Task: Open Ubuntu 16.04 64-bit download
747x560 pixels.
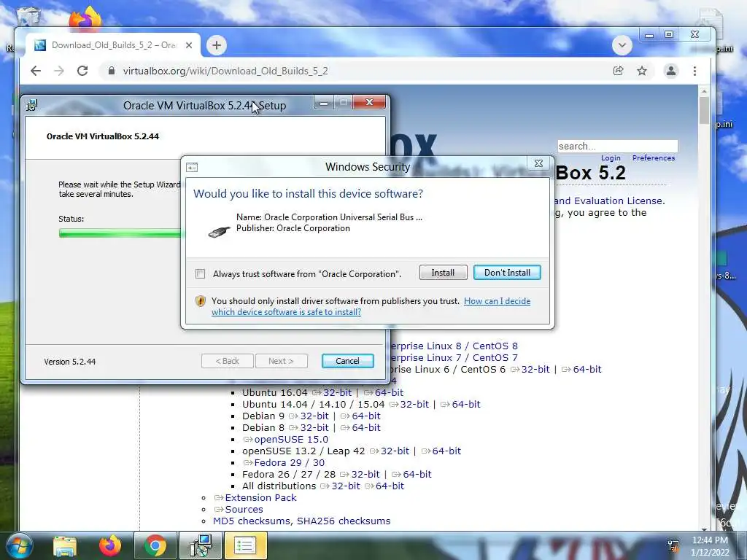Action: click(x=389, y=392)
